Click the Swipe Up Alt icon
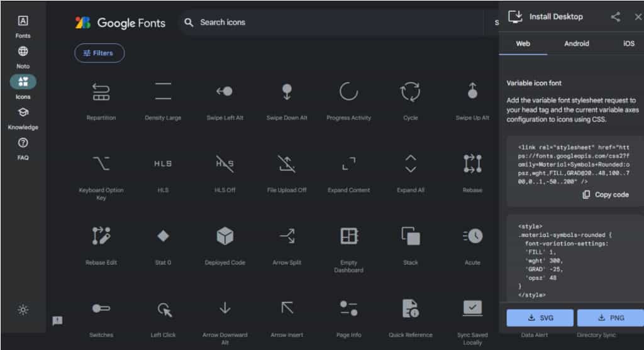This screenshot has height=350, width=644. click(x=472, y=90)
